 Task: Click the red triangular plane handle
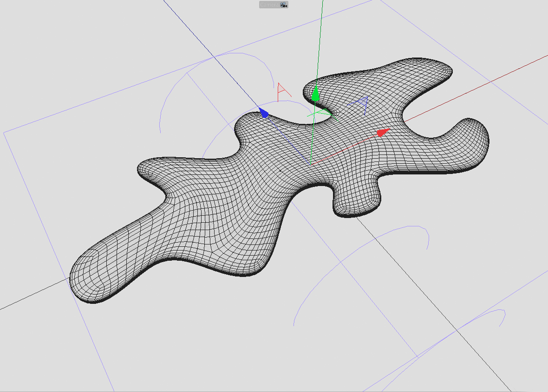coord(282,90)
